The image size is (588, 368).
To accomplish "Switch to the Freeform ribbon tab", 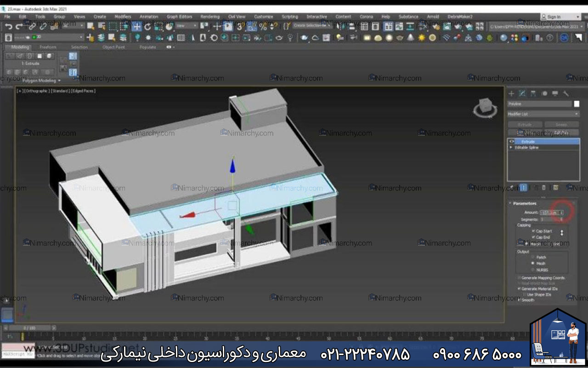I will (x=49, y=47).
